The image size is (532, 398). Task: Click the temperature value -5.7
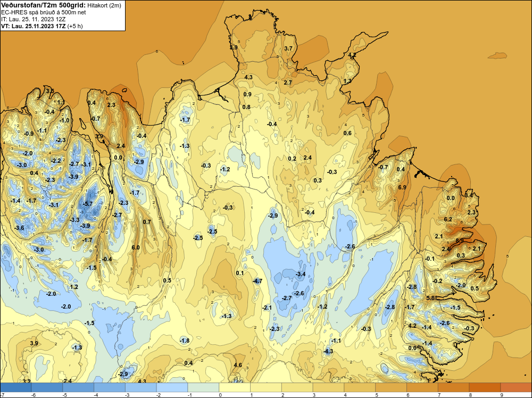(x=87, y=204)
